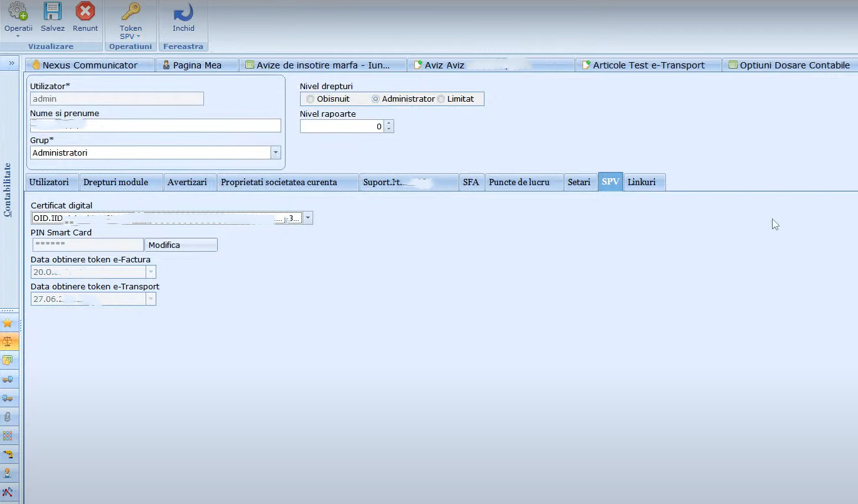This screenshot has height=504, width=858.
Task: Choose the Limitat rights level radio
Action: click(x=441, y=99)
